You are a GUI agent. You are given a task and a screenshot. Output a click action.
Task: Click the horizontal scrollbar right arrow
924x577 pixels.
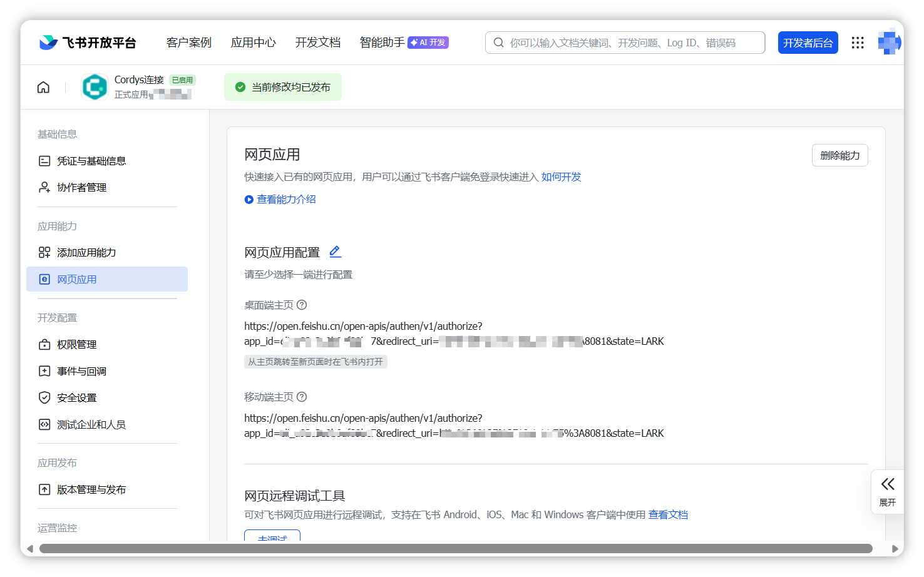895,549
